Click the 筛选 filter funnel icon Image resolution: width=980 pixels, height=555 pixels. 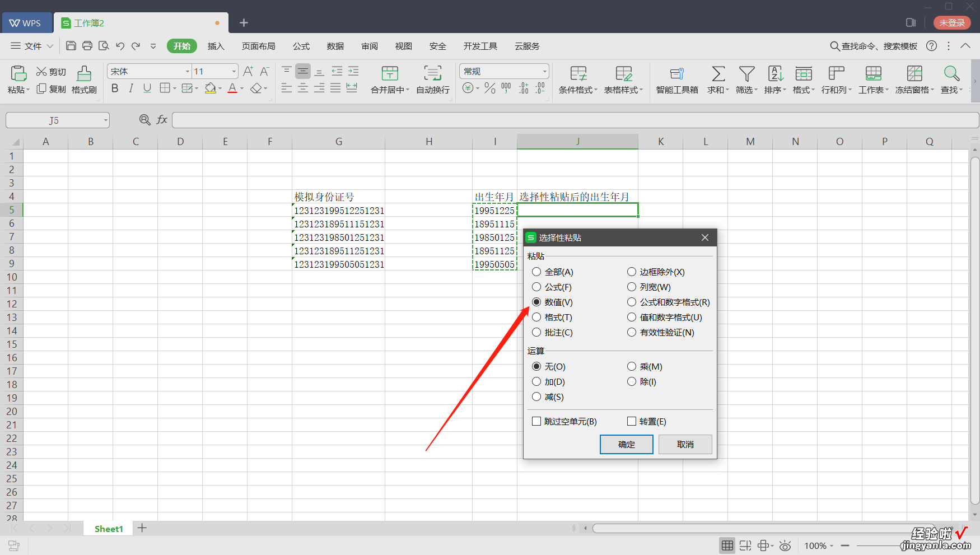click(x=746, y=73)
